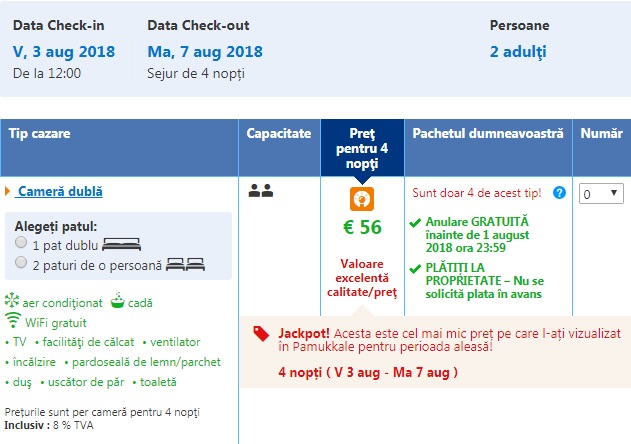Select the '1 pat dublu' bed option
Image resolution: width=631 pixels, height=444 pixels.
pyautogui.click(x=22, y=244)
